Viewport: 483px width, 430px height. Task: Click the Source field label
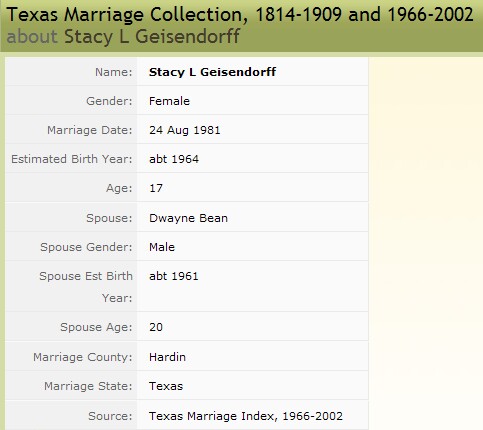pyautogui.click(x=110, y=416)
